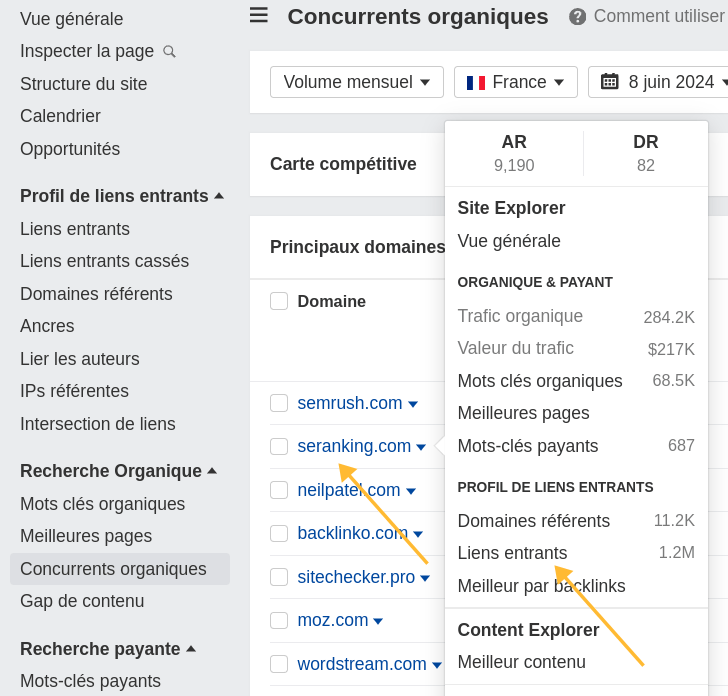Open the wordstream.com domain link

pos(362,664)
